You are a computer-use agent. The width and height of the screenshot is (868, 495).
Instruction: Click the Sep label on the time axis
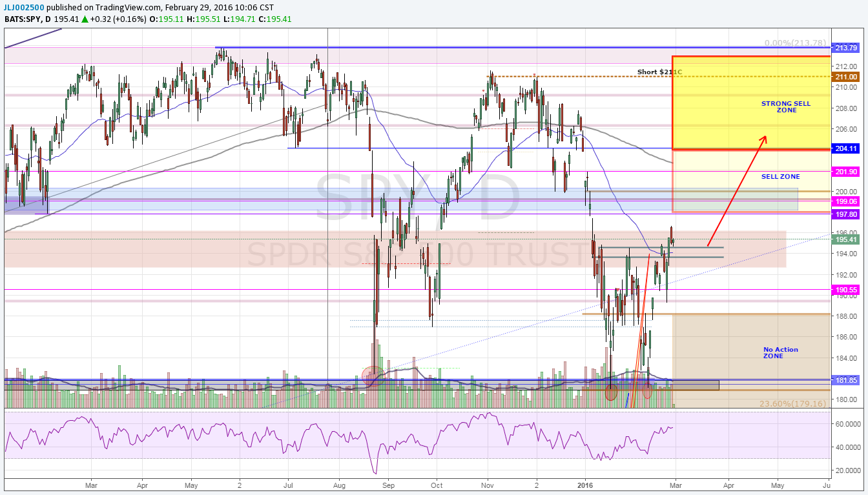pos(387,484)
